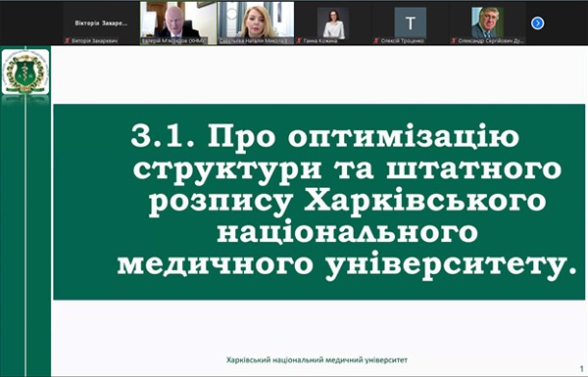Click muted microphone icon beside Вікторія Захаревич

click(x=67, y=40)
